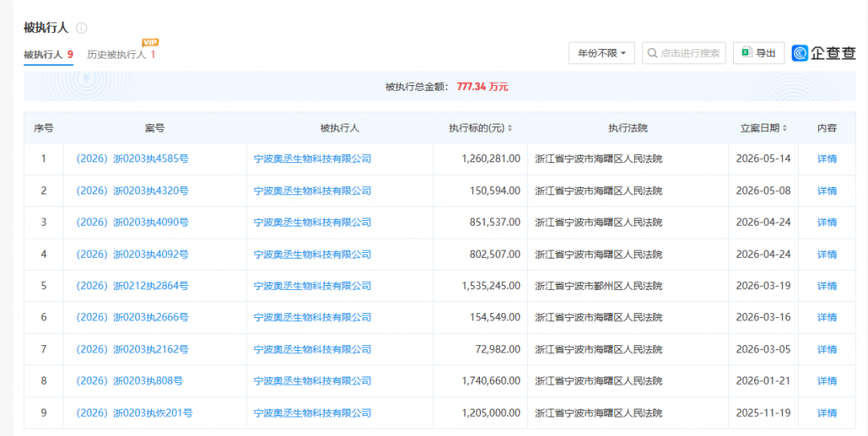Image resolution: width=868 pixels, height=436 pixels.
Task: Open 宁波奥丞生物科技有限公司 link in row 3
Action: pos(312,222)
